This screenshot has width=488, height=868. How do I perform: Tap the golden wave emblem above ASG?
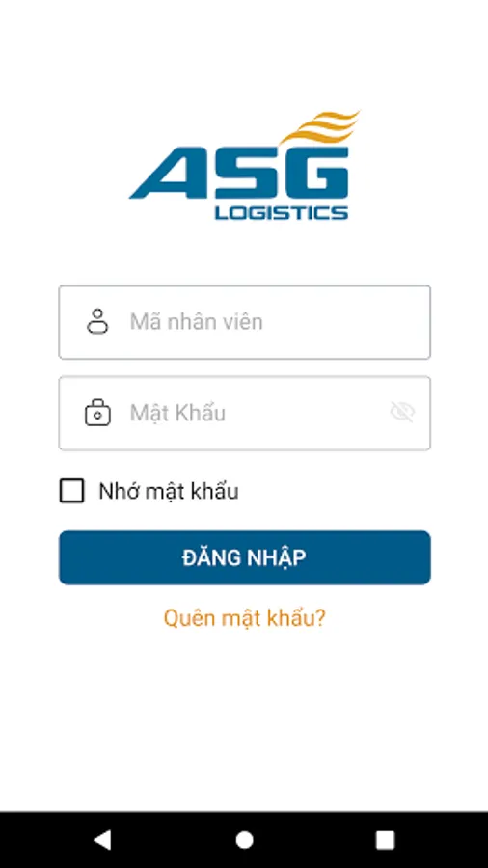point(321,126)
